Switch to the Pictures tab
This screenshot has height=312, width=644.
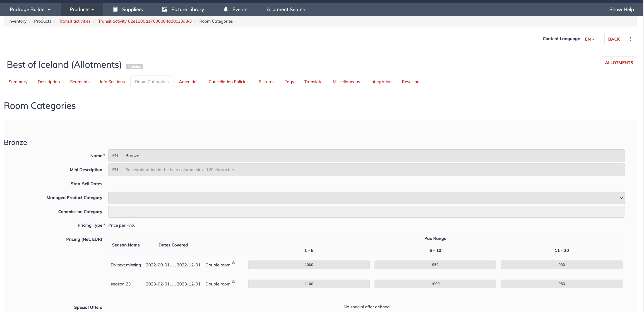(267, 82)
